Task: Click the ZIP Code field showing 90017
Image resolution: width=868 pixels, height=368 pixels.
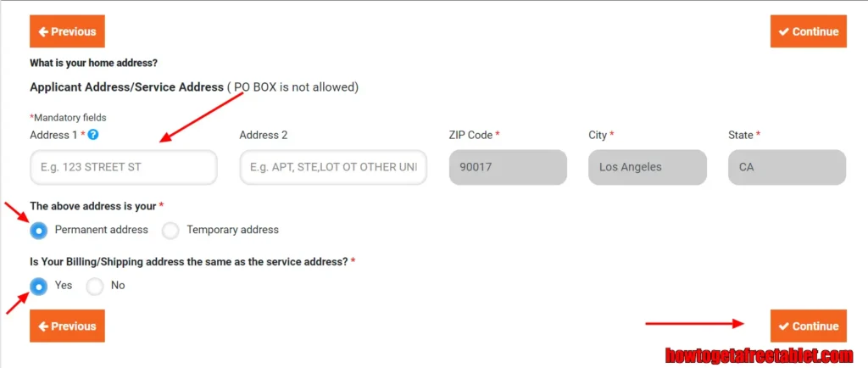Action: (x=508, y=166)
